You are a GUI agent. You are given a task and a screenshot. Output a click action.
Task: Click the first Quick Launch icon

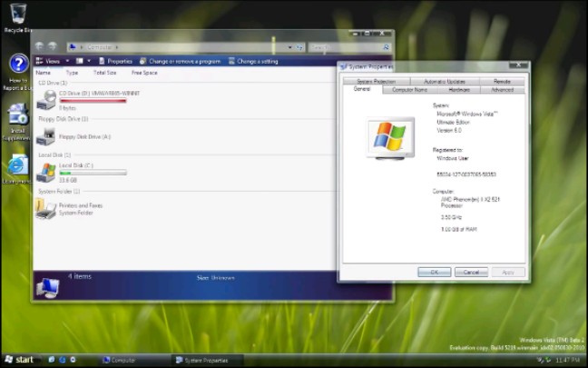click(52, 360)
